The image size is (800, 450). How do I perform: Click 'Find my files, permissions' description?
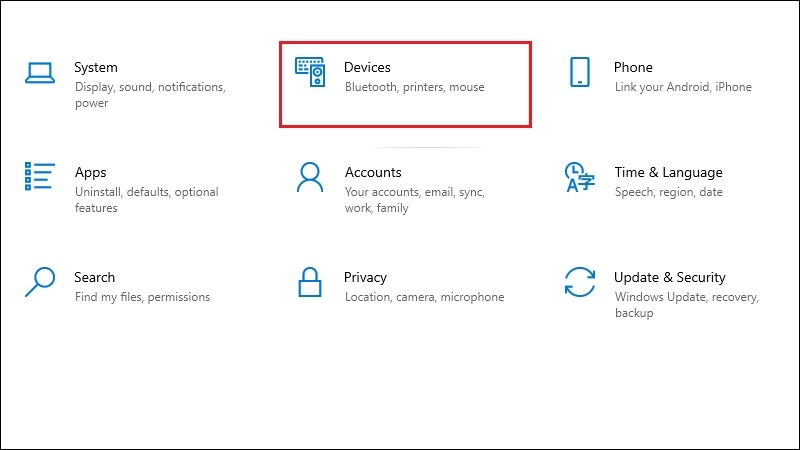[x=142, y=297]
